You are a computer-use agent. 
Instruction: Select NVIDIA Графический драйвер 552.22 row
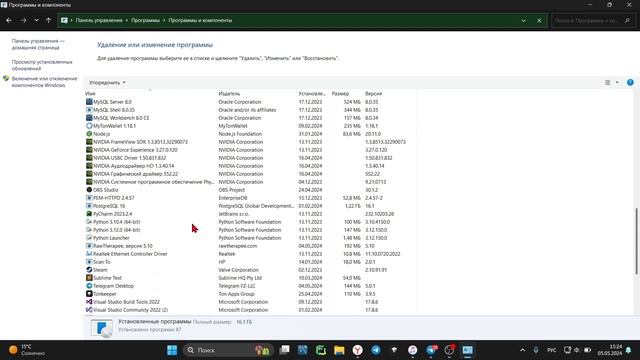tap(250, 174)
